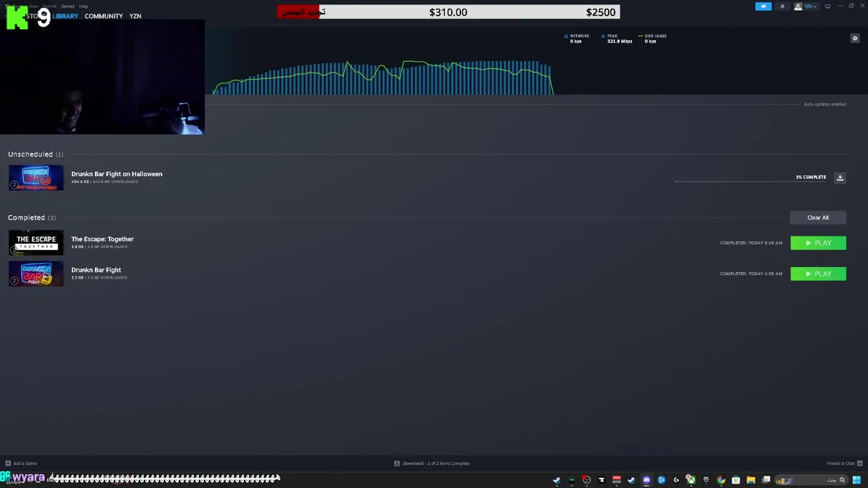Click the Peak 321.8 Mbps legend entry
This screenshot has width=868, height=488.
tap(616, 38)
